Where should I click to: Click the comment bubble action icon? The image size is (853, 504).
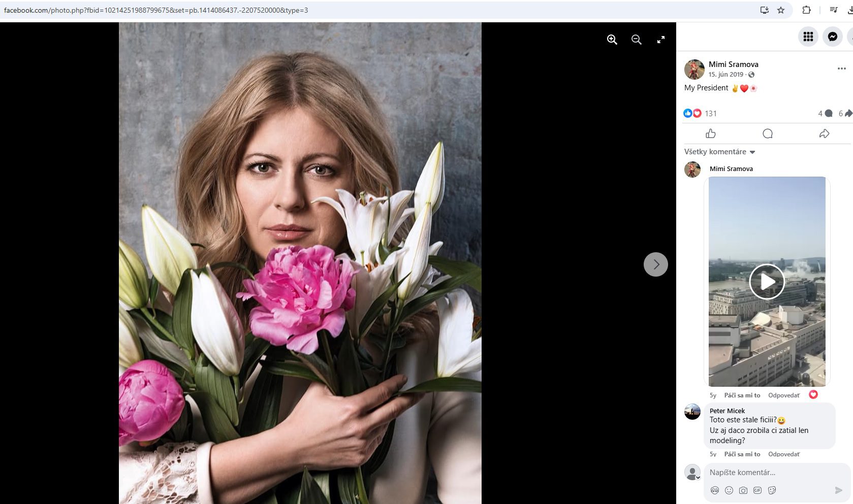pos(767,133)
